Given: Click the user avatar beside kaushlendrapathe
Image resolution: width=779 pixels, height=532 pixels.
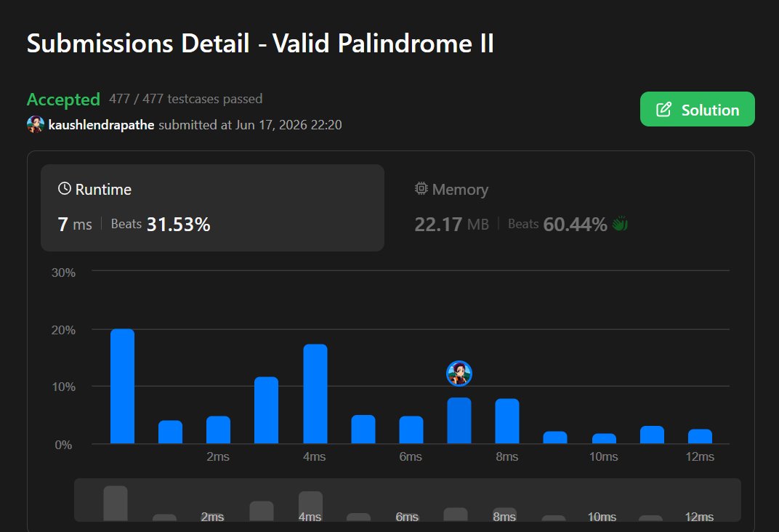Looking at the screenshot, I should 36,124.
